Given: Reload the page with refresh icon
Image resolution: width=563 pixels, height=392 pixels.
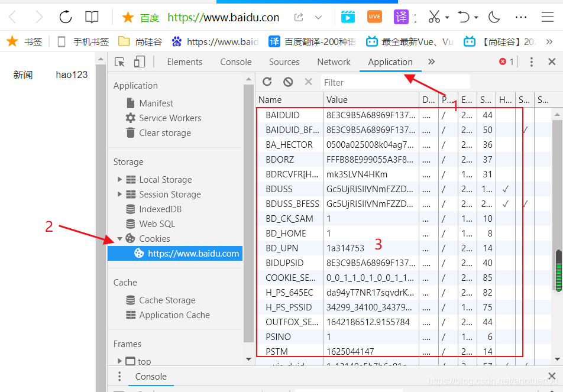Looking at the screenshot, I should [x=65, y=17].
